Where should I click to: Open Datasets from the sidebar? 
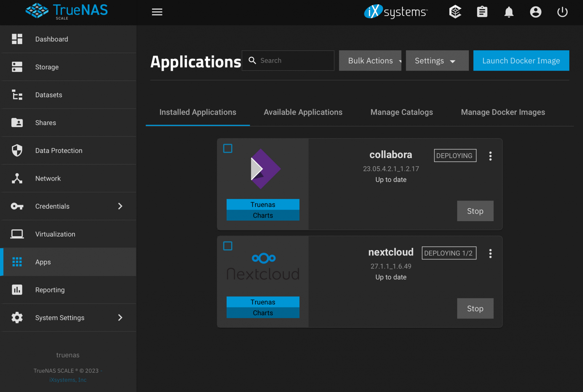point(68,95)
